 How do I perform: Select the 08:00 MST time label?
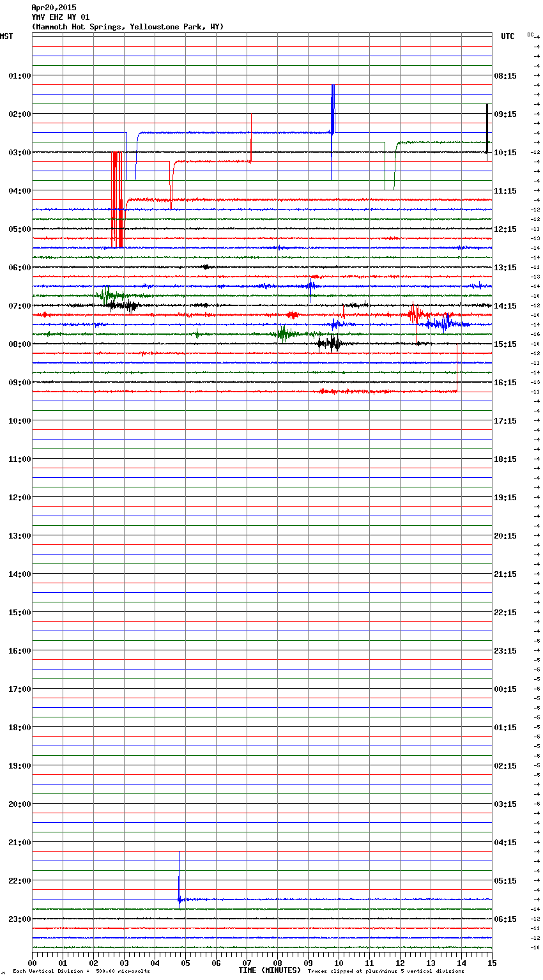(20, 344)
